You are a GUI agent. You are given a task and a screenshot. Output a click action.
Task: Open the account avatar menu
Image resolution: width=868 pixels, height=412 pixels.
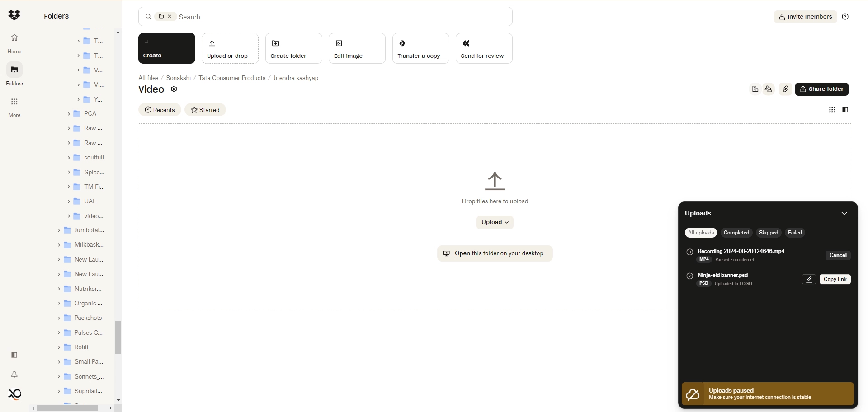coord(14,394)
